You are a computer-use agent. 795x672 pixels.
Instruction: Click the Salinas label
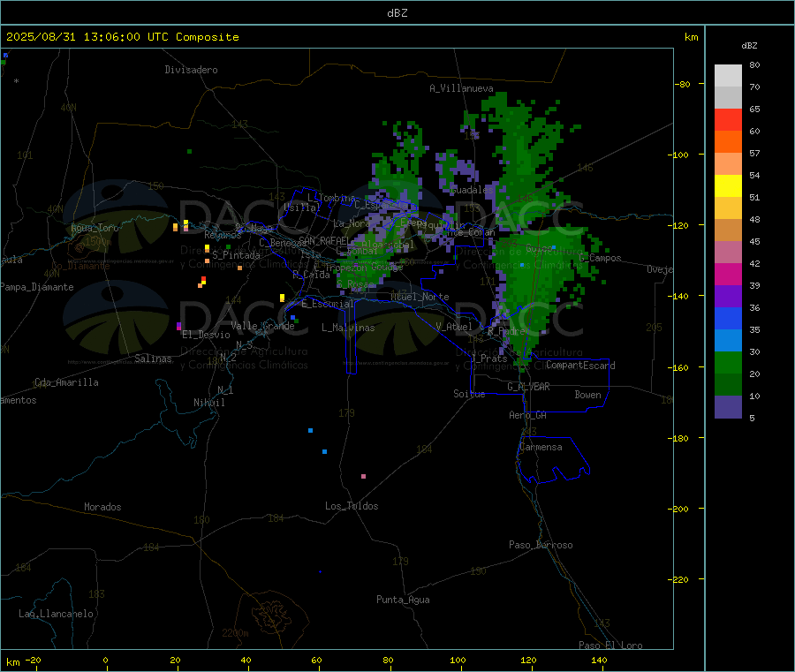(153, 359)
